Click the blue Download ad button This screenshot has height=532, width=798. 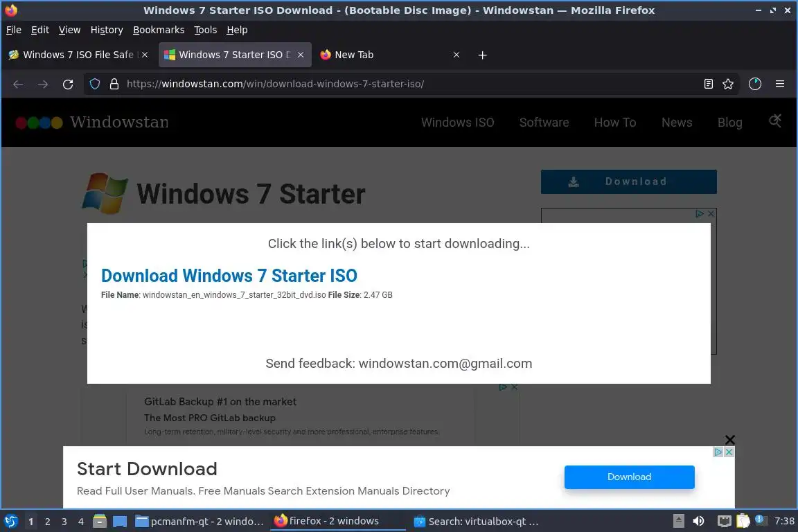click(629, 477)
